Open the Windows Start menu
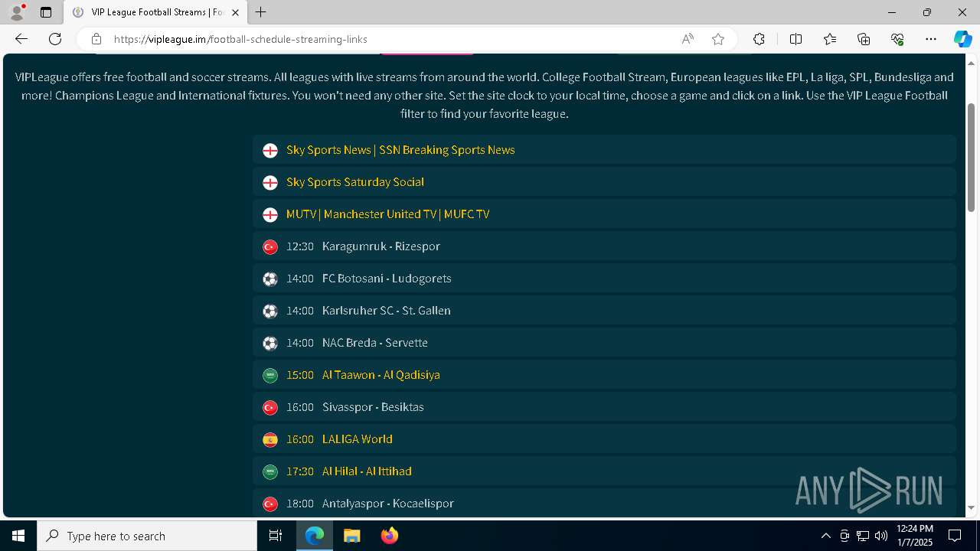 point(18,536)
